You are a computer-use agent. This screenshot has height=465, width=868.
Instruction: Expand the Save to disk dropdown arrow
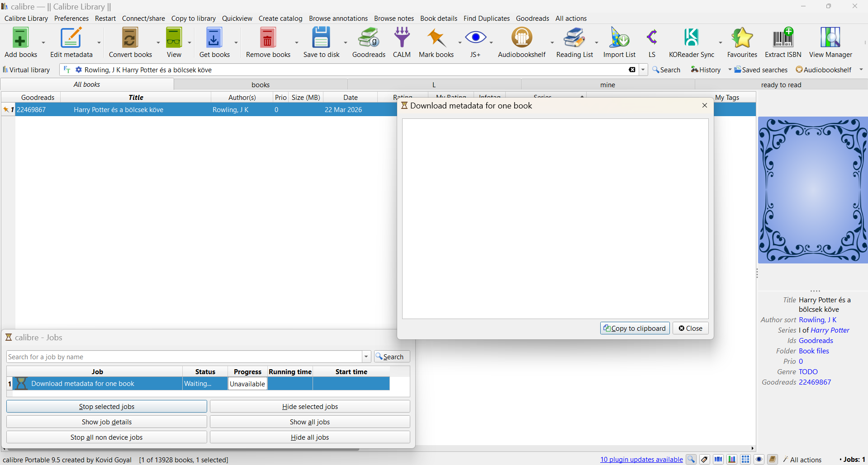tap(346, 42)
